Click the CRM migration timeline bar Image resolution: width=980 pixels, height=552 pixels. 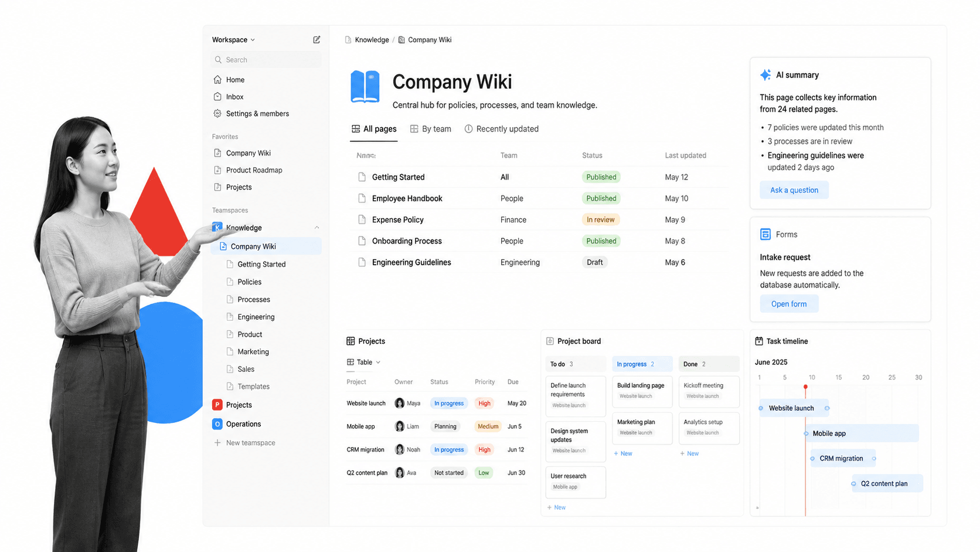[843, 459]
